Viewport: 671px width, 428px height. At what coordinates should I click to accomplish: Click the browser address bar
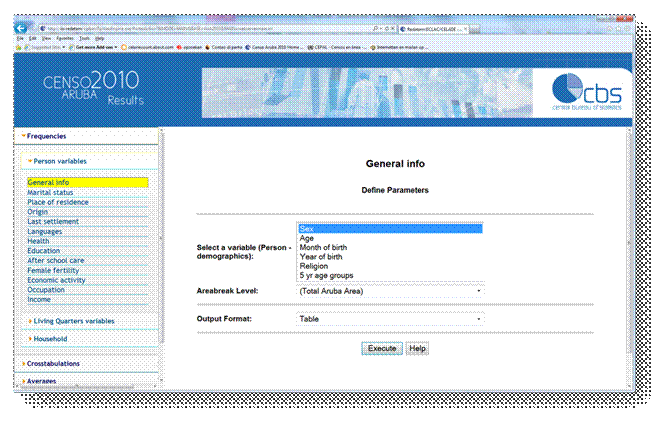[200, 28]
